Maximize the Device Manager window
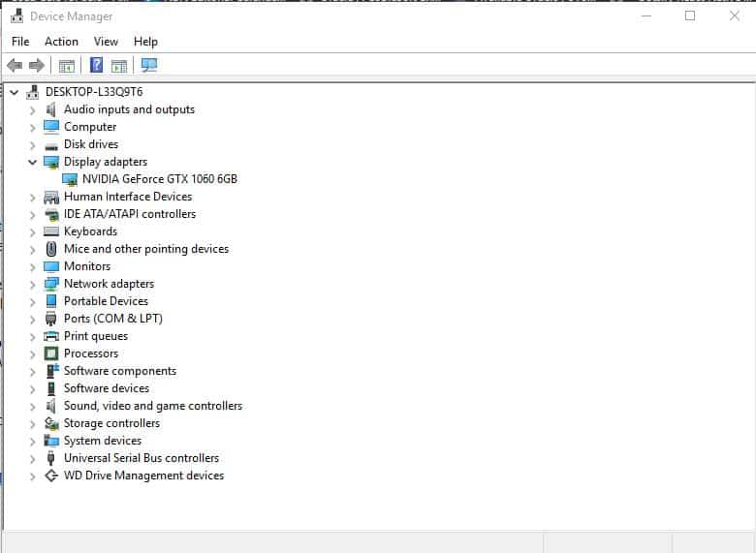 click(x=690, y=15)
